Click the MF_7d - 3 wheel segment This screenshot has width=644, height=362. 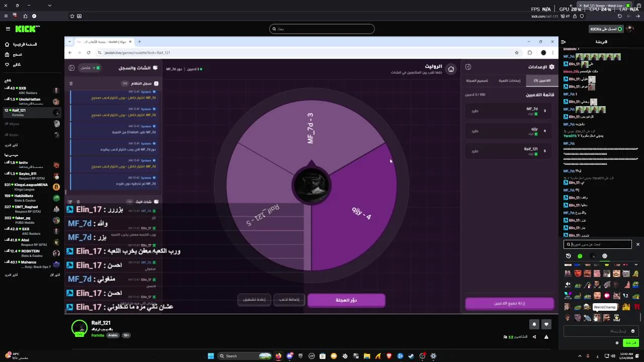310,128
